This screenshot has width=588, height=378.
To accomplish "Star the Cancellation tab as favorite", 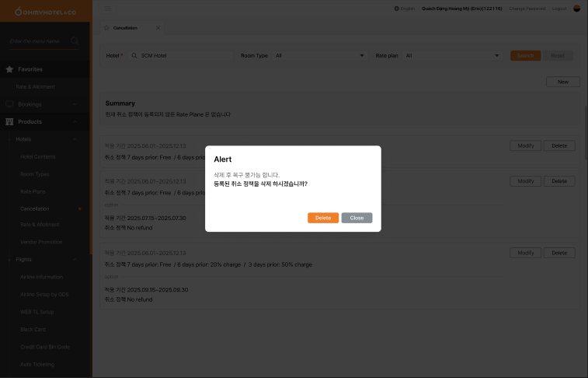I will (106, 28).
